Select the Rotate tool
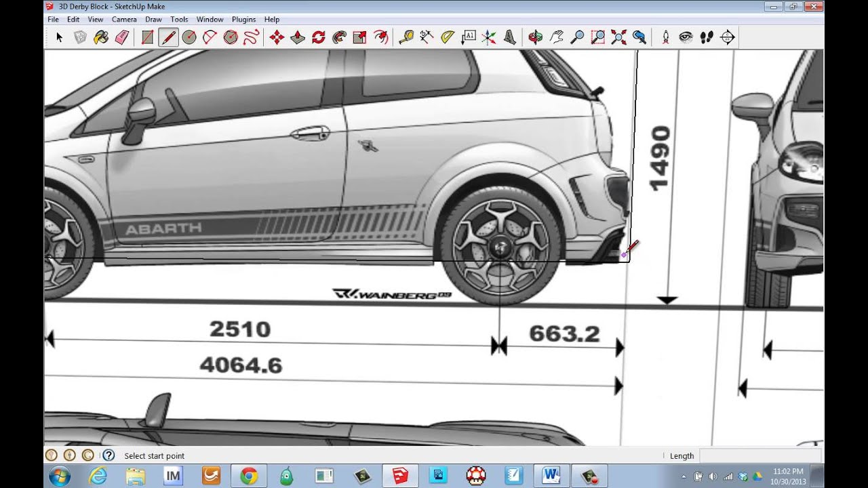This screenshot has width=868, height=488. point(318,37)
